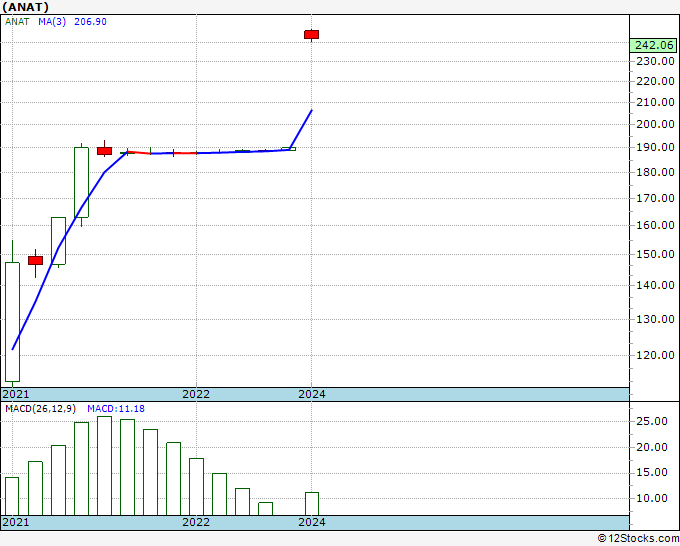Open the 12Stocks.com credit link

pos(638,538)
